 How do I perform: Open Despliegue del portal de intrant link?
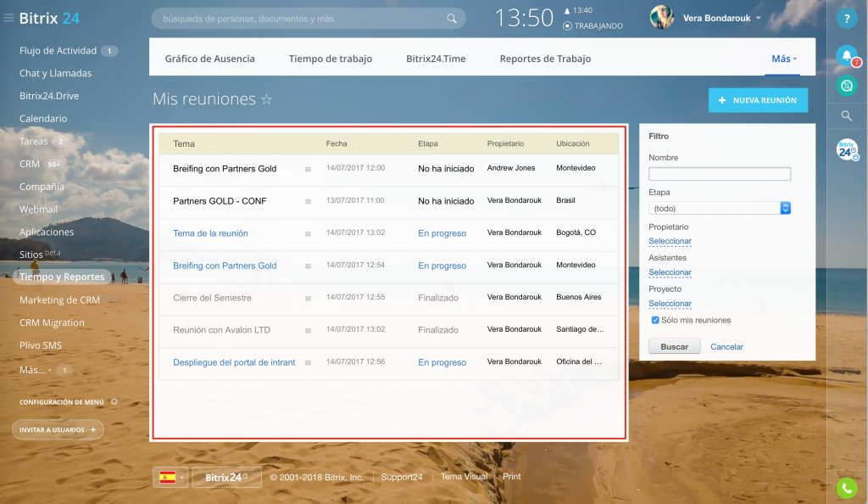[x=234, y=362]
